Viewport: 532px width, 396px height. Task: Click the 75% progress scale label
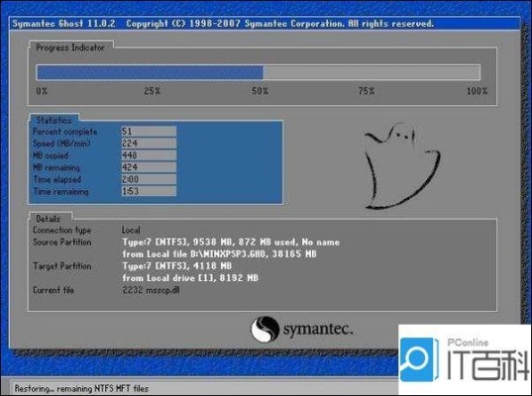pos(367,91)
